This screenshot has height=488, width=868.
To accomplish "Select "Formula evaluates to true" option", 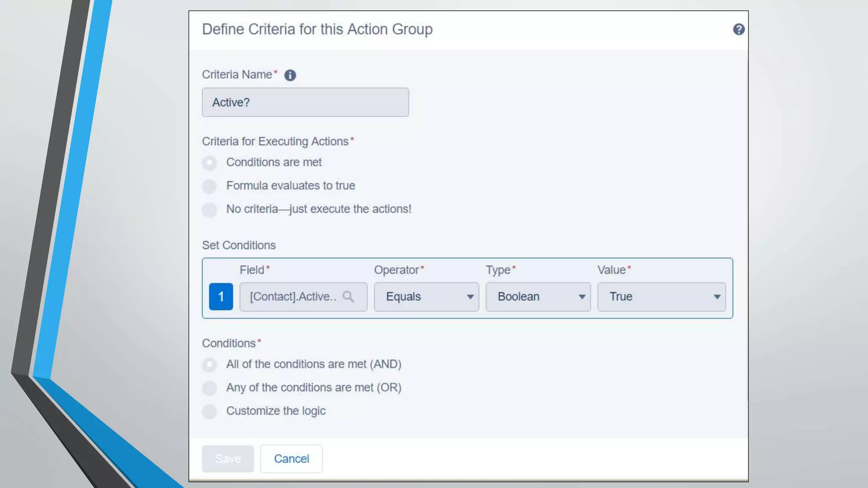I will coord(209,186).
